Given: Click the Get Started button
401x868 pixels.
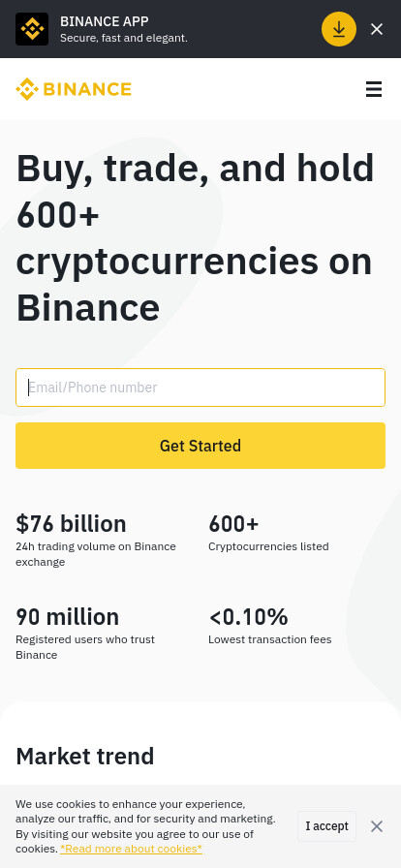Looking at the screenshot, I should pyautogui.click(x=200, y=446).
